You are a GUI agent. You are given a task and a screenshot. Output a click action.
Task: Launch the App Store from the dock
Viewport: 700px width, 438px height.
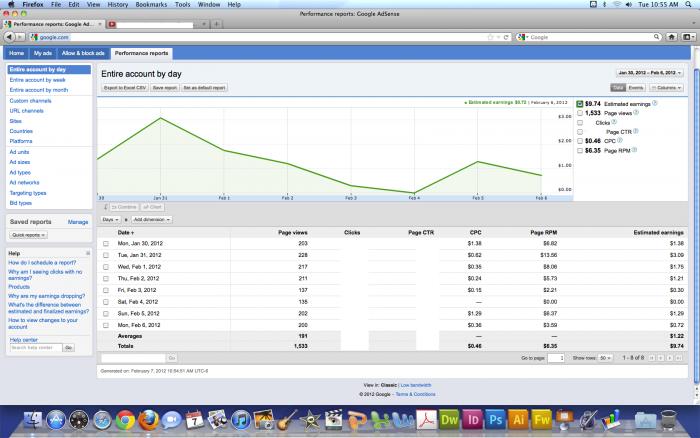[56, 420]
